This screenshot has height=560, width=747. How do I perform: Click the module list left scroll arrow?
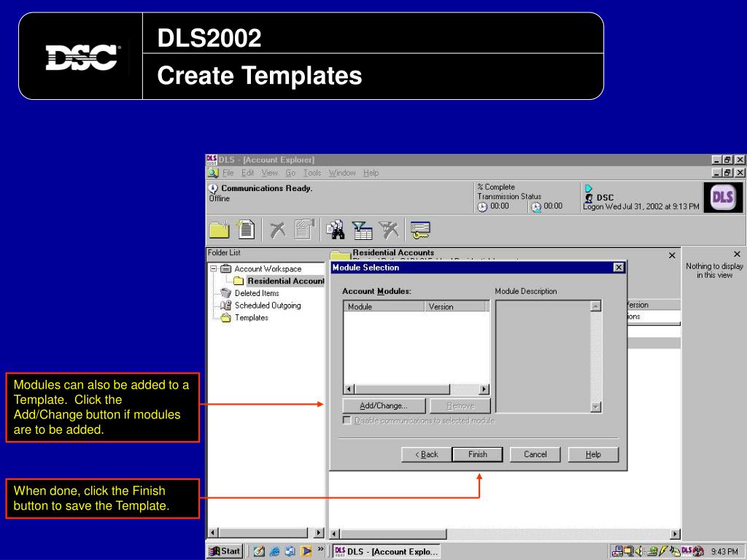349,389
